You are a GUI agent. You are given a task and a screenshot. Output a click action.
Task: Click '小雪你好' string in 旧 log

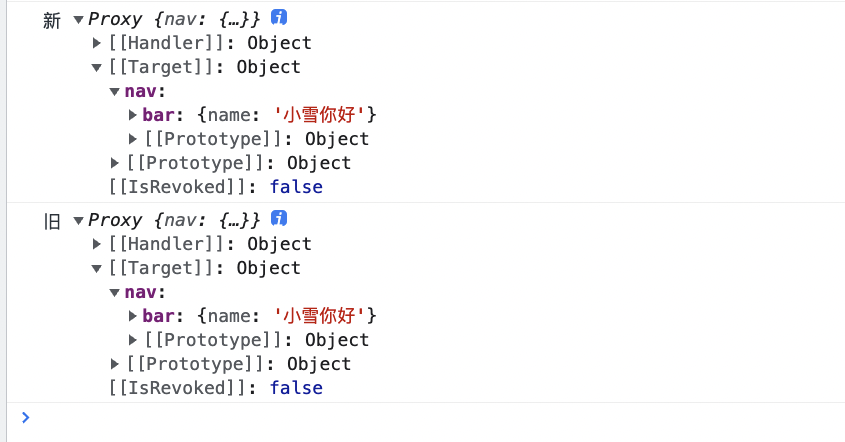pyautogui.click(x=320, y=316)
